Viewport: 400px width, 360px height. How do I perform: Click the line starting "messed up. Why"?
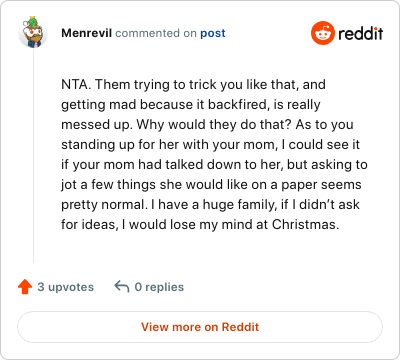[207, 125]
